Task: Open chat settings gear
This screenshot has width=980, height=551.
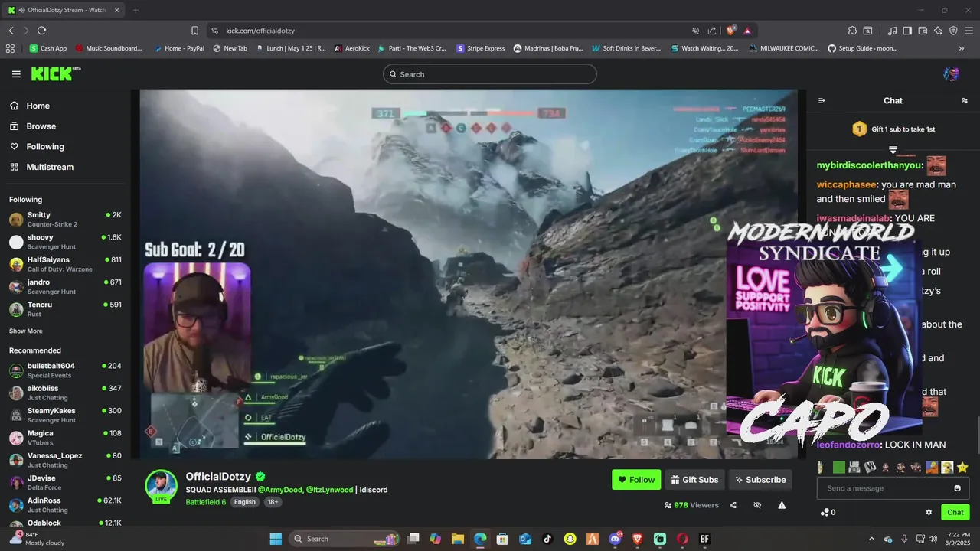Action: click(x=929, y=512)
